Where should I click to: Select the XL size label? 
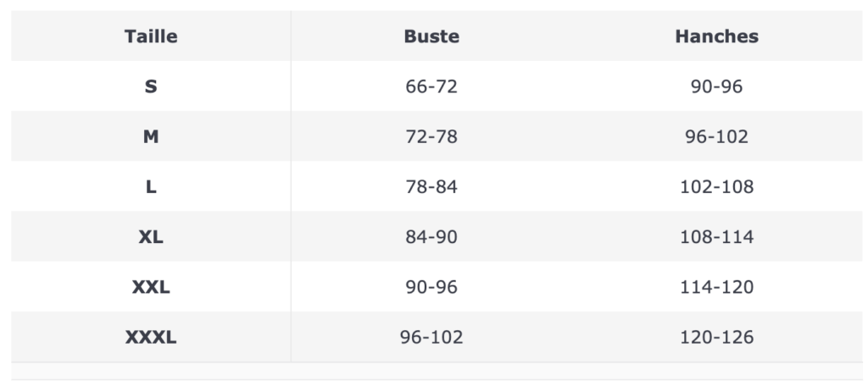click(151, 237)
